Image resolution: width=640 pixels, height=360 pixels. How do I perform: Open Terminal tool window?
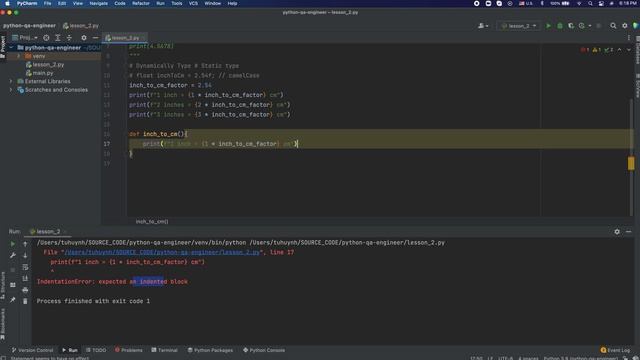(x=164, y=350)
